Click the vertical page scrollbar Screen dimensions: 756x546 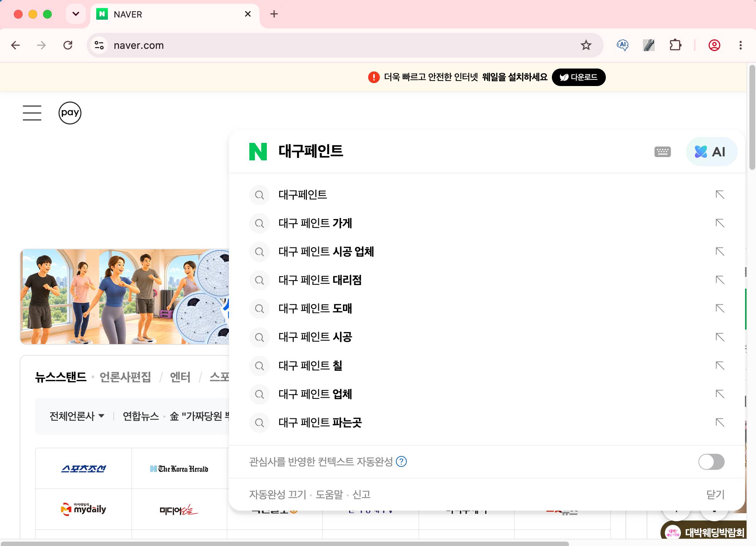click(x=752, y=117)
